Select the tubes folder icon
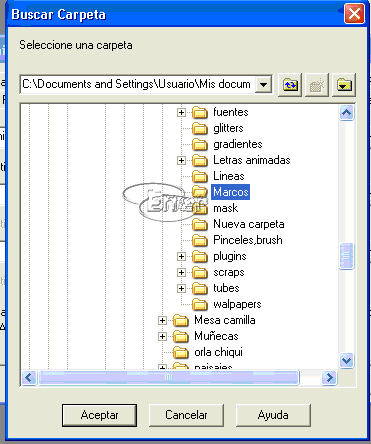The image size is (371, 444). [x=200, y=288]
